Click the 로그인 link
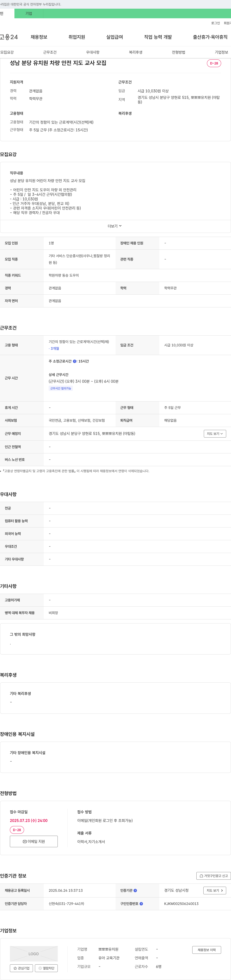 click(x=216, y=23)
